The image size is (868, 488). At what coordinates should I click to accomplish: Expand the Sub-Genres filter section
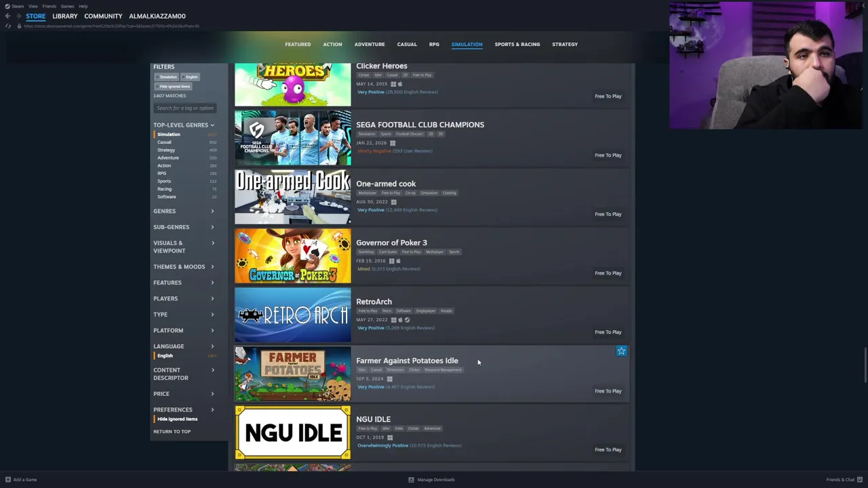tap(184, 227)
